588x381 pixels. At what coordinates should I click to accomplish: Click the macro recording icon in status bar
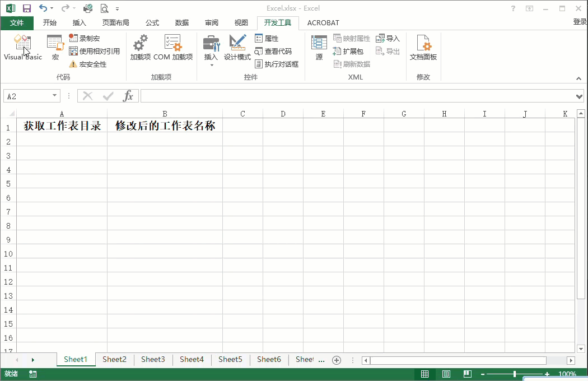32,374
